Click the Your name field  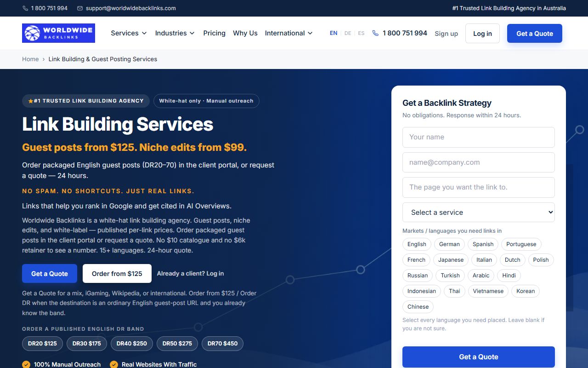click(x=479, y=137)
